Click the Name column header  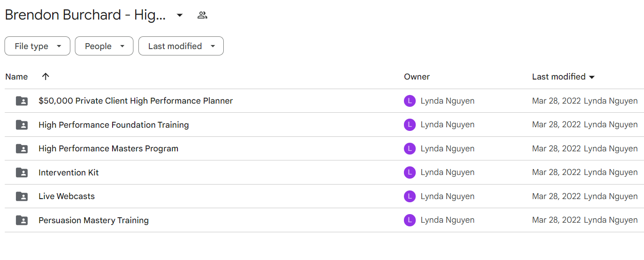(16, 77)
